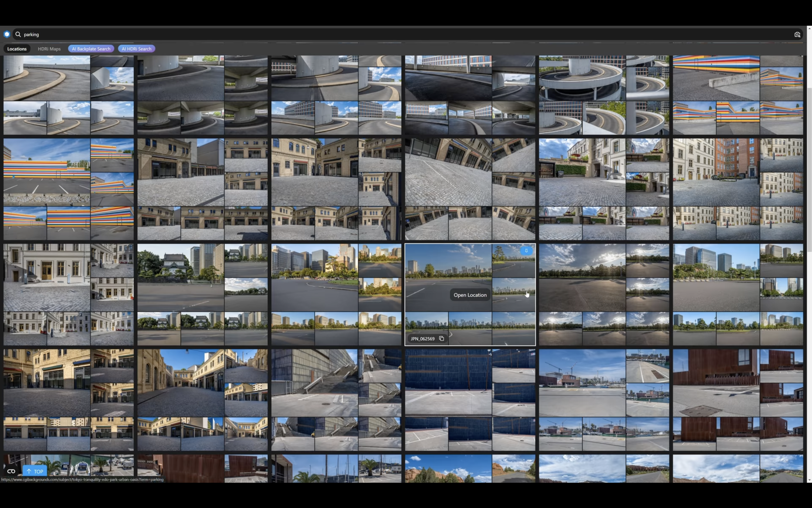The height and width of the screenshot is (508, 812).
Task: Open the dark blue wall parking thumbnail
Action: 448,383
